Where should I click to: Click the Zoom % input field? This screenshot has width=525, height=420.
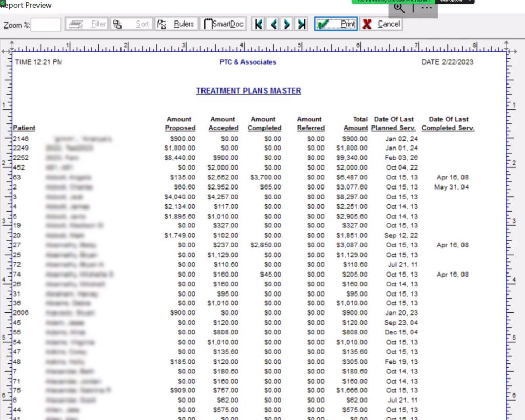point(46,25)
